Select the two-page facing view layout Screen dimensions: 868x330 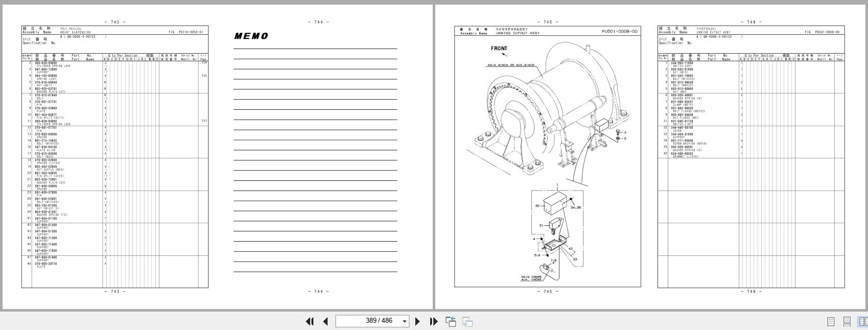tap(863, 321)
